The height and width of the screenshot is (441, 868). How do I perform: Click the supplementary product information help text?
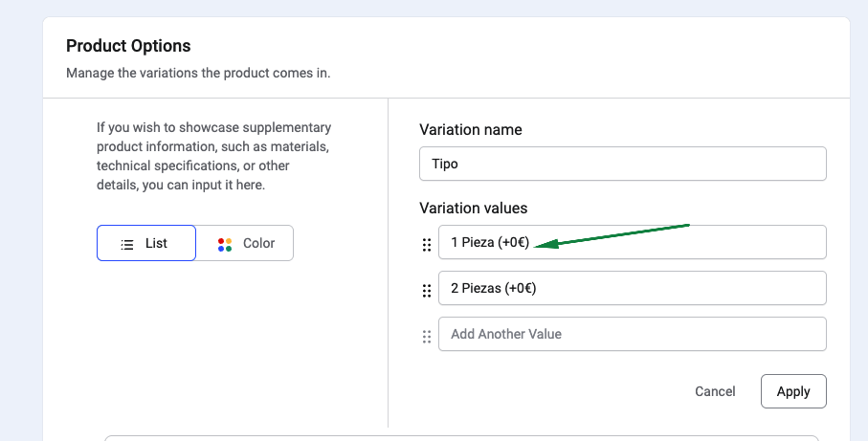pos(213,156)
